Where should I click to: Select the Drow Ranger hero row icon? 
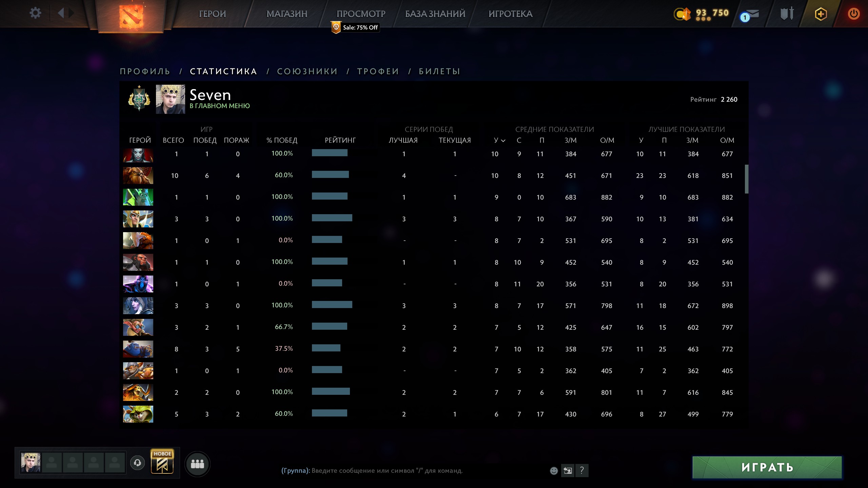point(138,306)
